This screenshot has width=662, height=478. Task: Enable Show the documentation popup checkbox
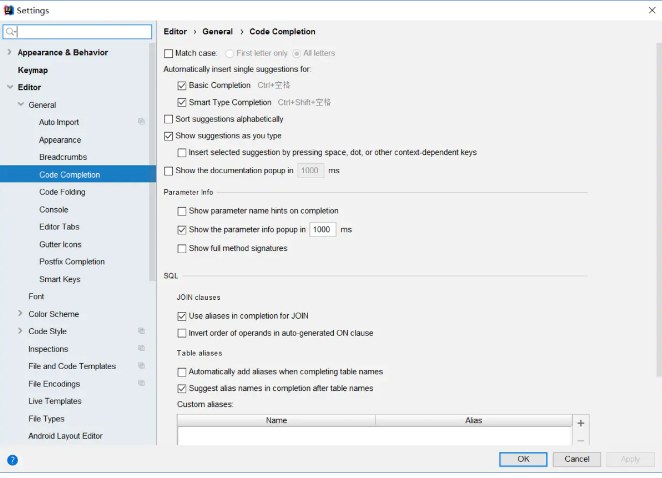point(168,171)
